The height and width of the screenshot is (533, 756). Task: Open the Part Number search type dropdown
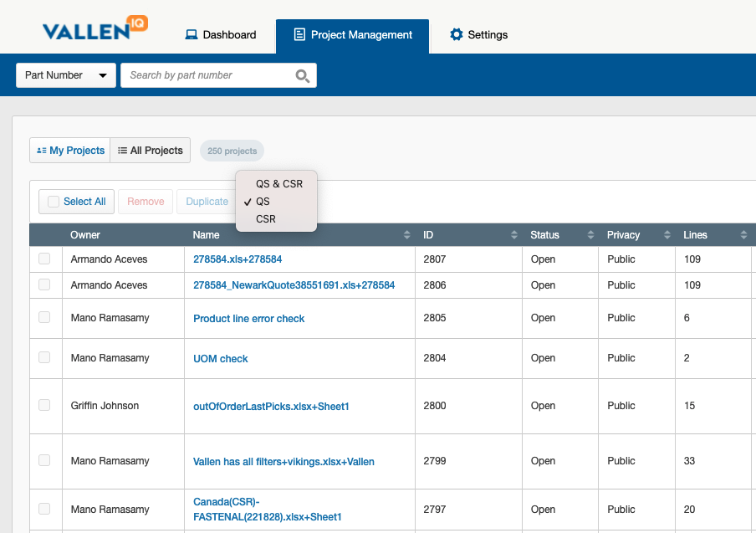point(65,74)
